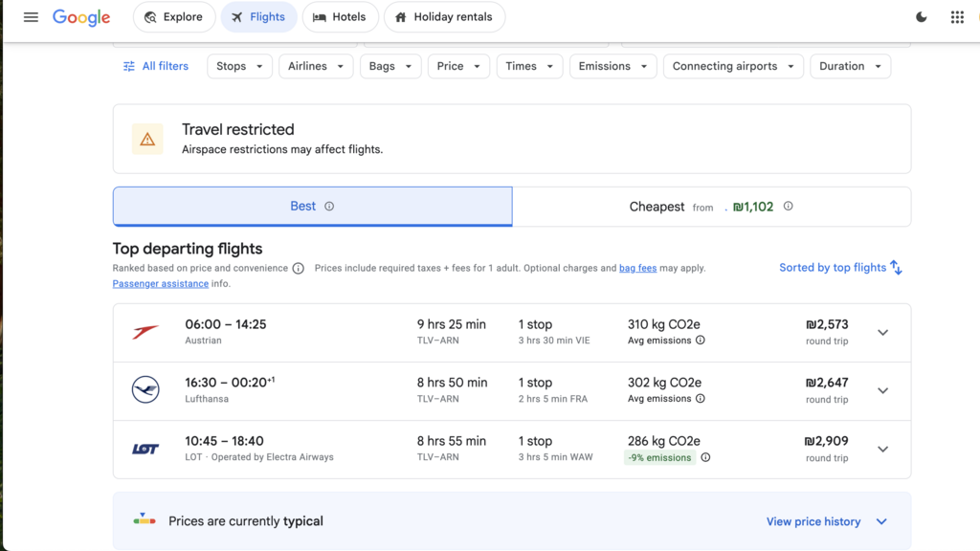The height and width of the screenshot is (551, 980).
Task: Open the Passenger assistance link
Action: pos(161,283)
